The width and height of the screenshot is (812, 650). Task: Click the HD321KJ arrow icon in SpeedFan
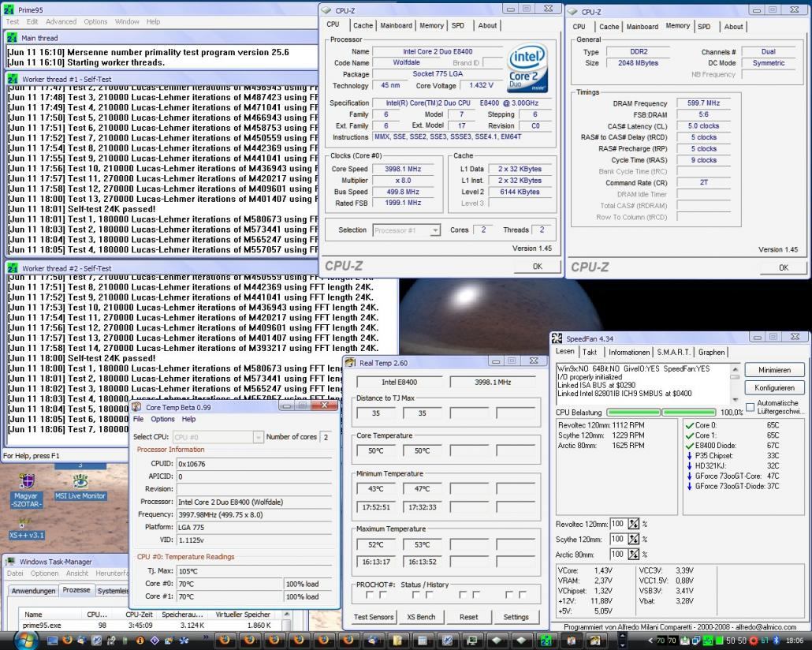point(689,466)
